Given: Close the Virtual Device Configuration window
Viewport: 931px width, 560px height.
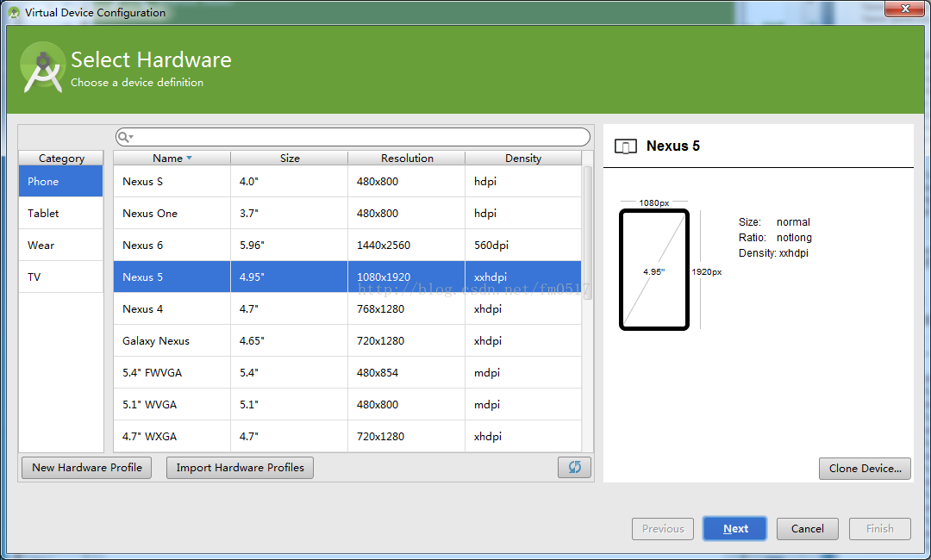Looking at the screenshot, I should [x=905, y=9].
